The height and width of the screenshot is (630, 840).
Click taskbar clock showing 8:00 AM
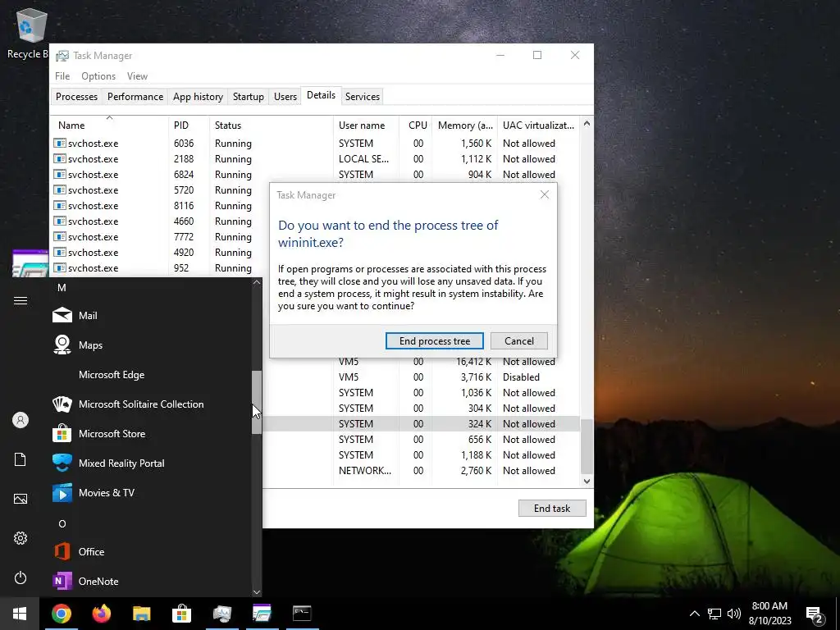[x=769, y=614]
